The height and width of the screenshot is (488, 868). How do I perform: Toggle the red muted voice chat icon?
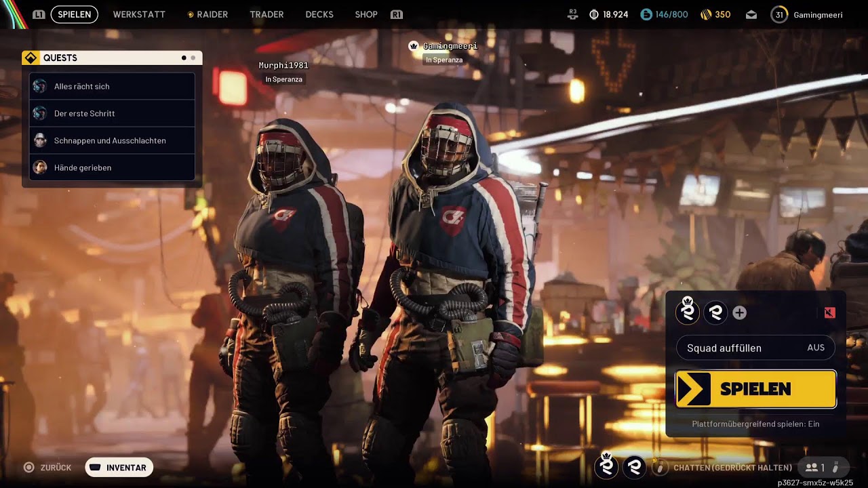829,312
